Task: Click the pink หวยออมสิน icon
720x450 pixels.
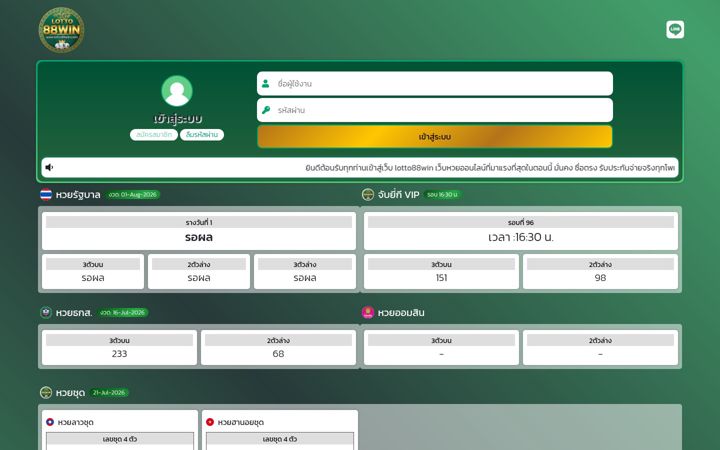Action: [368, 313]
